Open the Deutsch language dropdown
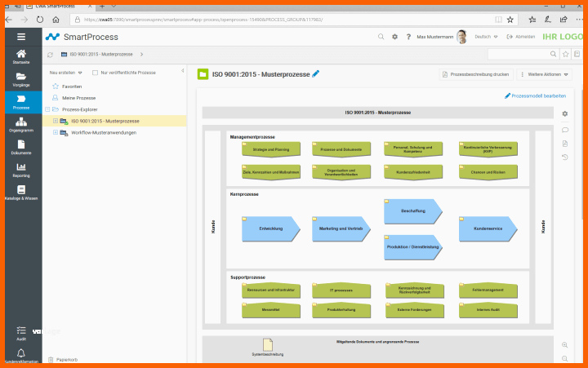Image resolution: width=588 pixels, height=368 pixels. pyautogui.click(x=486, y=37)
